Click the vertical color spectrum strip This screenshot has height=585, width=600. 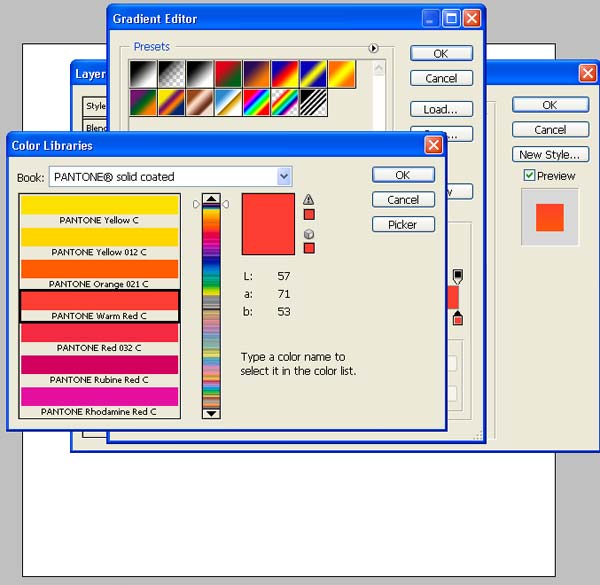tap(211, 306)
